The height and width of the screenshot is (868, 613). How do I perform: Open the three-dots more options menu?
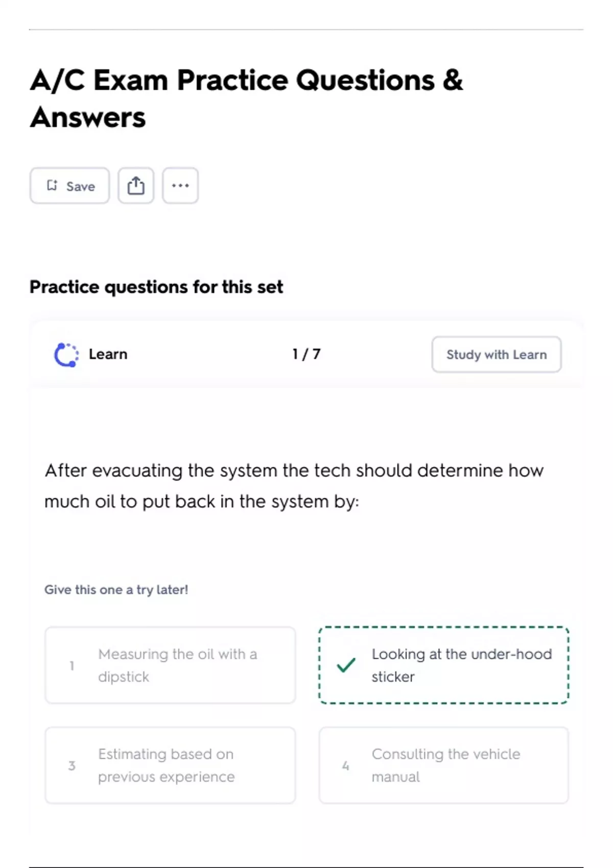coord(180,185)
